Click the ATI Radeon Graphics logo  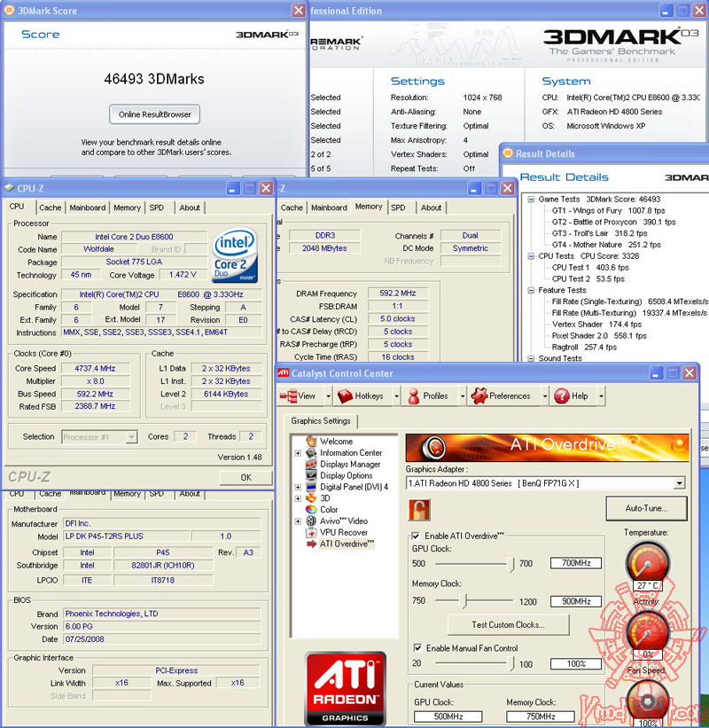point(346,689)
